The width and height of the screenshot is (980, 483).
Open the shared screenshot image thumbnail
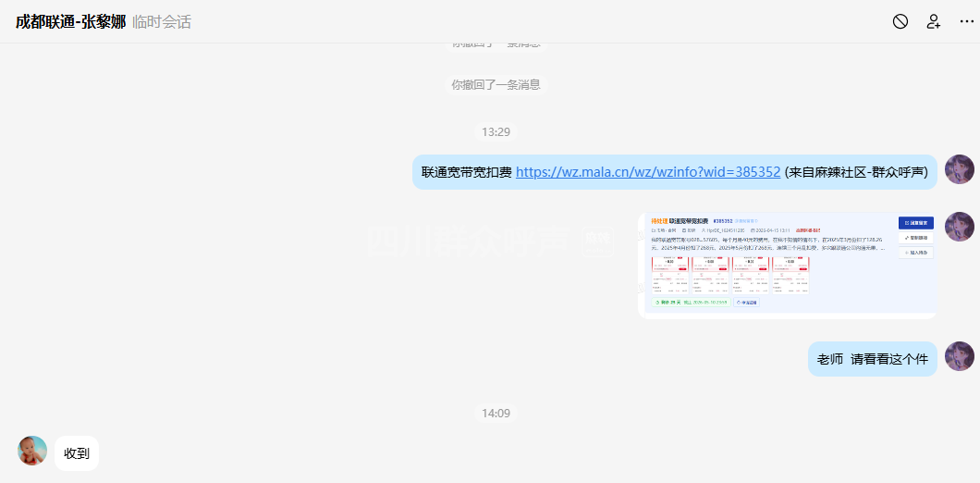(786, 265)
